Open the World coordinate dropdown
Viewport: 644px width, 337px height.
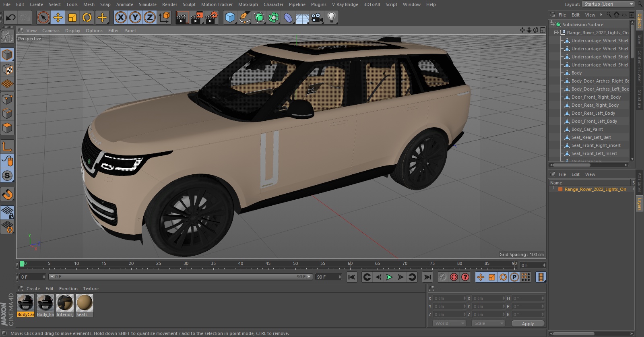[450, 323]
